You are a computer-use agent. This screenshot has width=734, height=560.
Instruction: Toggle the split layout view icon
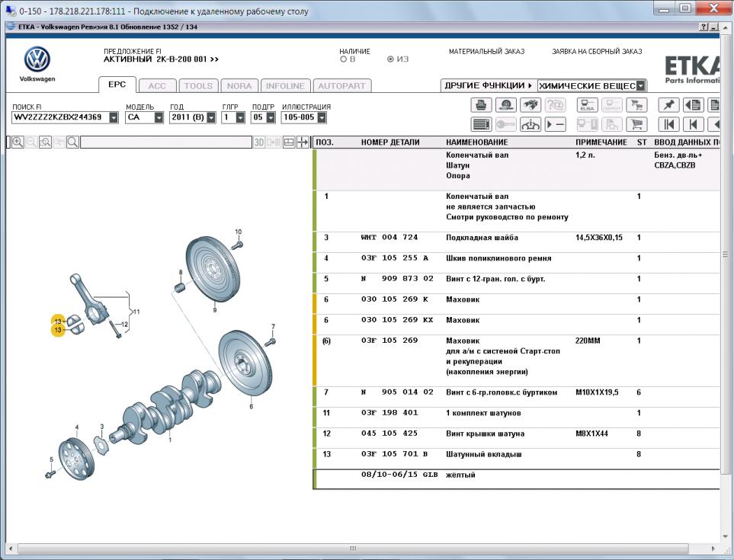click(289, 142)
